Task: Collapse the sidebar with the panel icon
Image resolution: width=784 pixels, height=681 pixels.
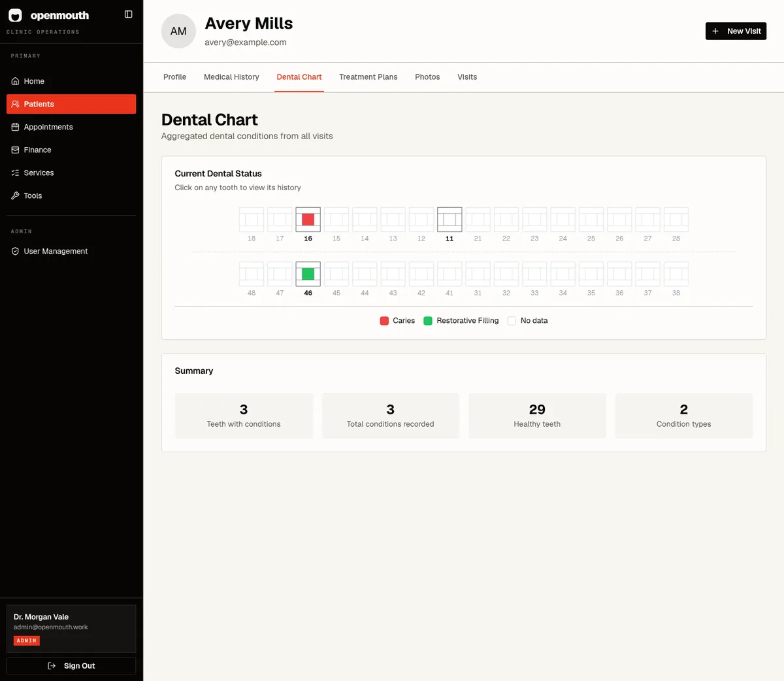Action: [129, 14]
